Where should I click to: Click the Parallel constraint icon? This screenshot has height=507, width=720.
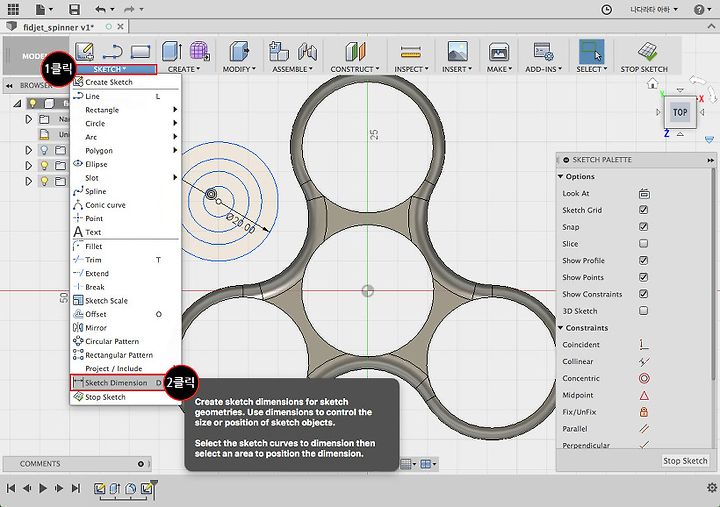(x=644, y=429)
